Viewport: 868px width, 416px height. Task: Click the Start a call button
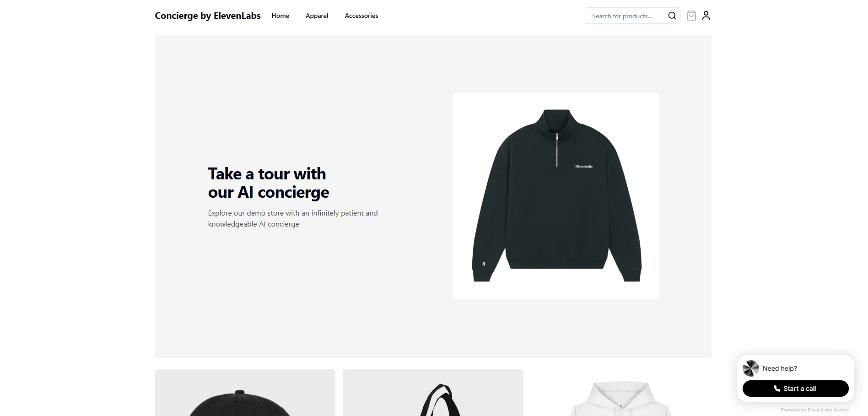click(x=795, y=389)
